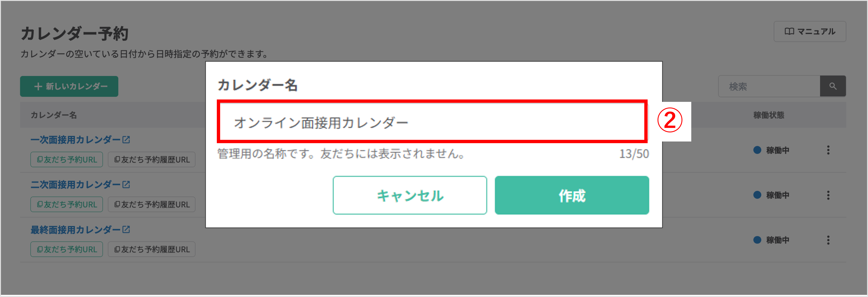Copy 友だち予約URL for 一次面接用カレンダー
868x297 pixels.
point(67,160)
